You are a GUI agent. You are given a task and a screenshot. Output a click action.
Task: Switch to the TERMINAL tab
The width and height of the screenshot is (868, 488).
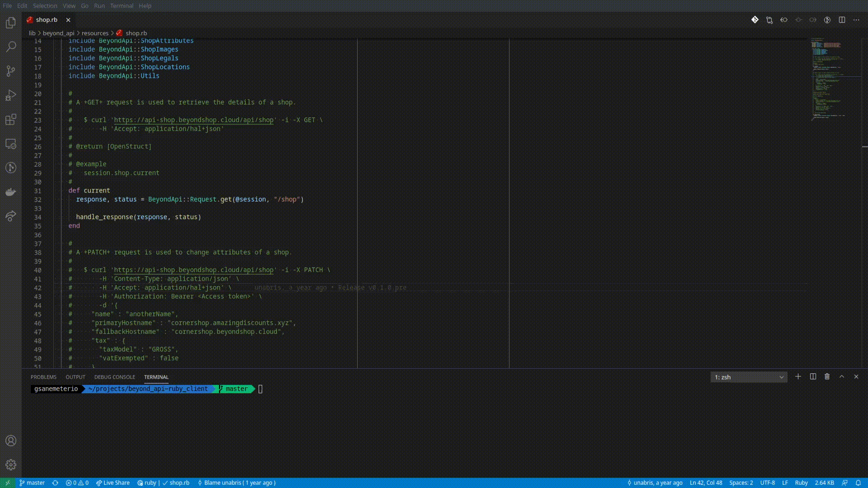156,376
